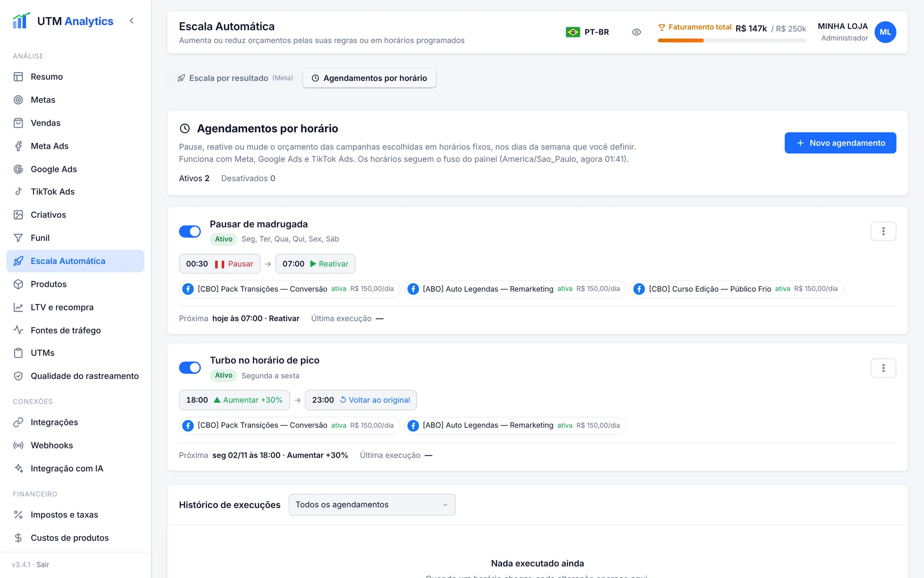The height and width of the screenshot is (578, 924).
Task: Click the Produtos box icon
Action: 18,284
